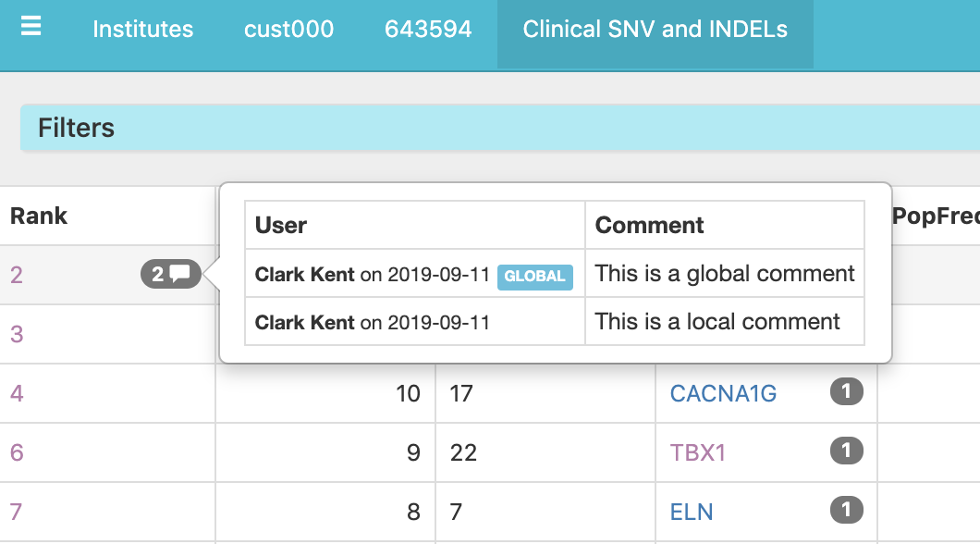Viewport: 980px width, 544px height.
Task: Open the CACNA1G gene link
Action: click(x=723, y=394)
